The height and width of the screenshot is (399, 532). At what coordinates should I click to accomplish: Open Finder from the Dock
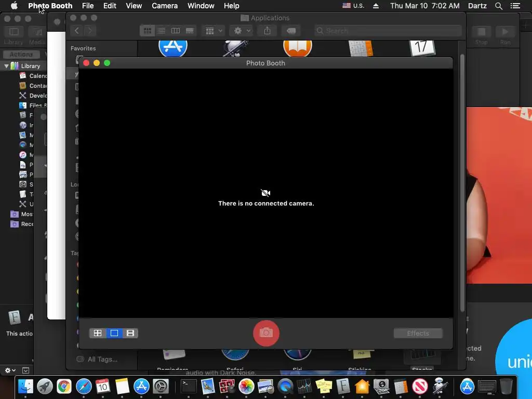[26, 386]
